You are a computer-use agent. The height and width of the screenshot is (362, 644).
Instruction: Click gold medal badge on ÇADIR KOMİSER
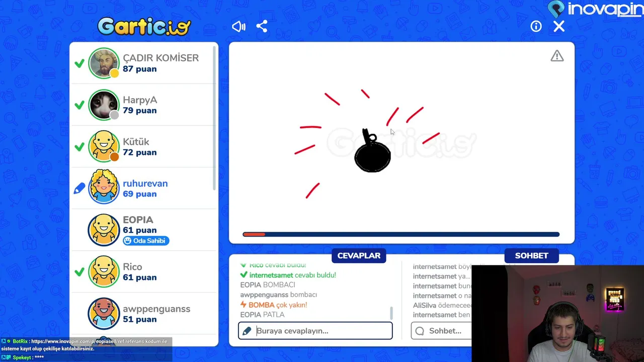pos(114,73)
